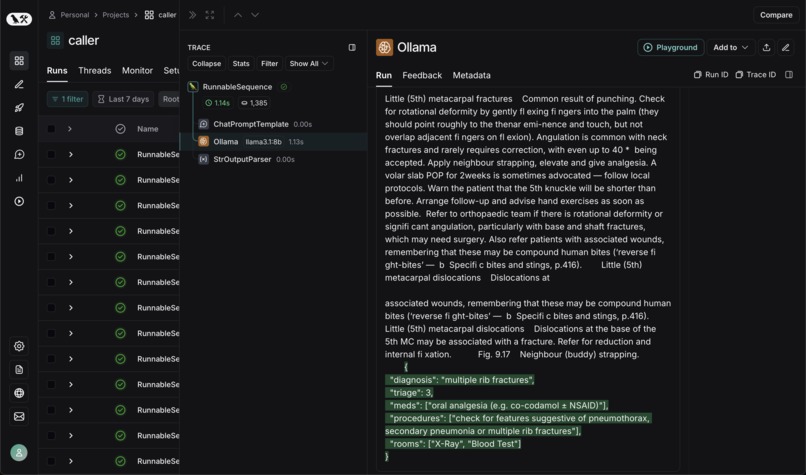
Task: Check the fifth RunnableSequence row checkbox
Action: (51, 257)
